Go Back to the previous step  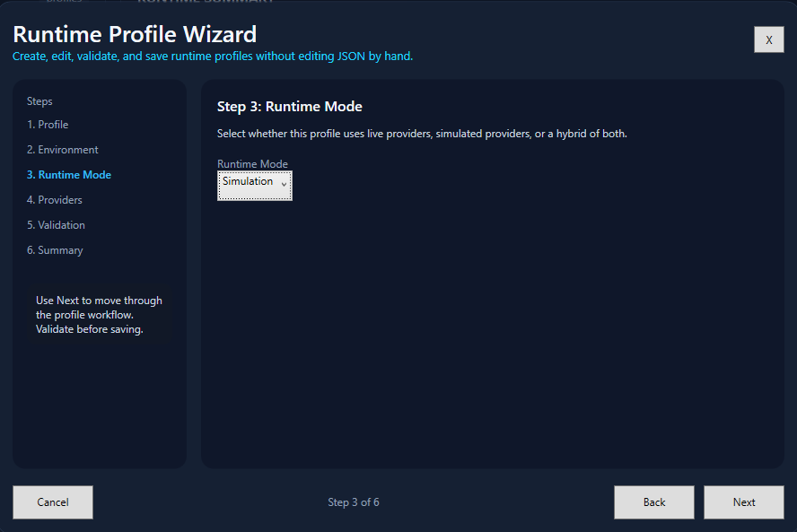tap(654, 502)
